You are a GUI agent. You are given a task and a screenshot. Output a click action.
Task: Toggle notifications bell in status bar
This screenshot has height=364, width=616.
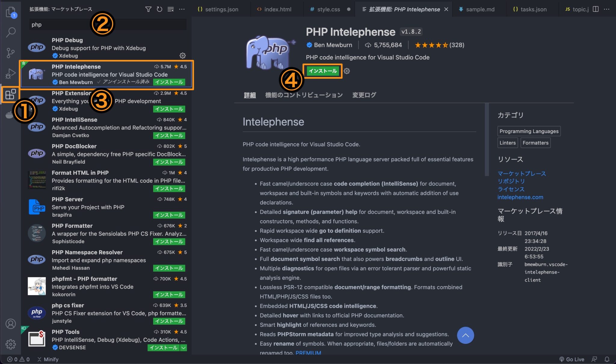(607, 359)
